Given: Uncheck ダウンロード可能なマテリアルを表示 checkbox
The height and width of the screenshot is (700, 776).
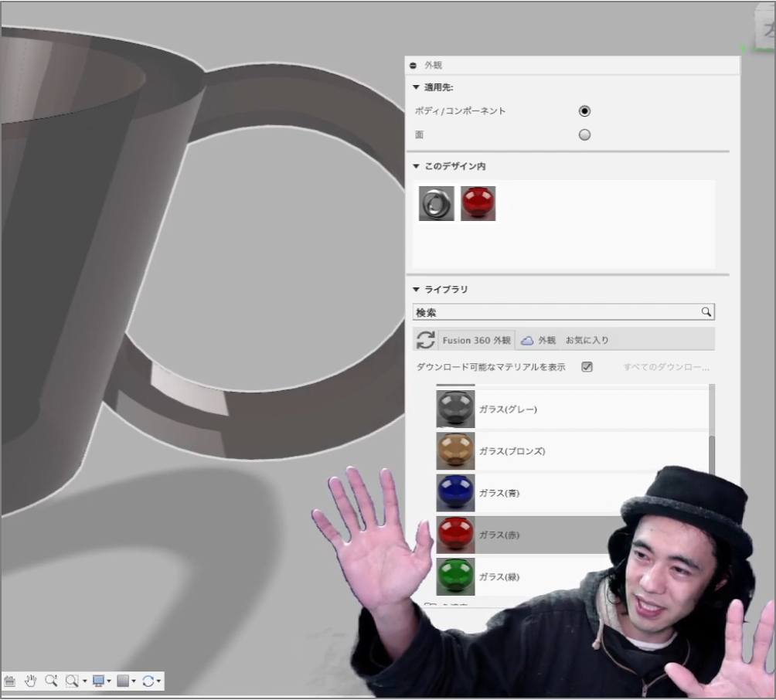Looking at the screenshot, I should [587, 367].
